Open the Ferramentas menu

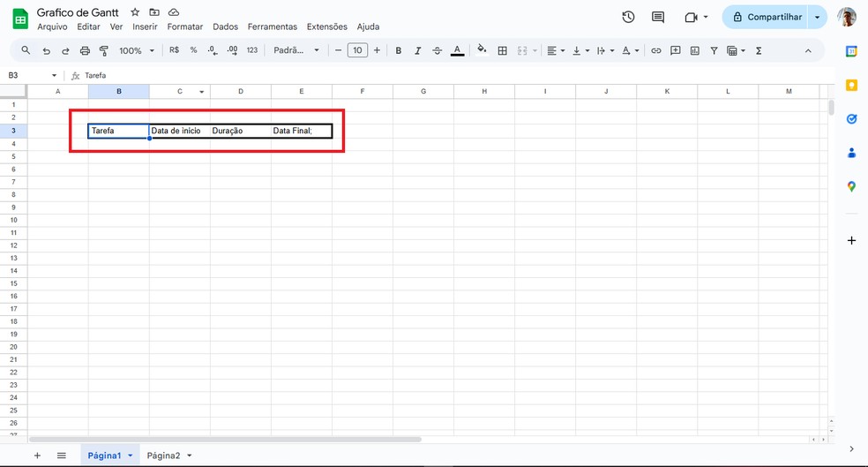point(273,26)
